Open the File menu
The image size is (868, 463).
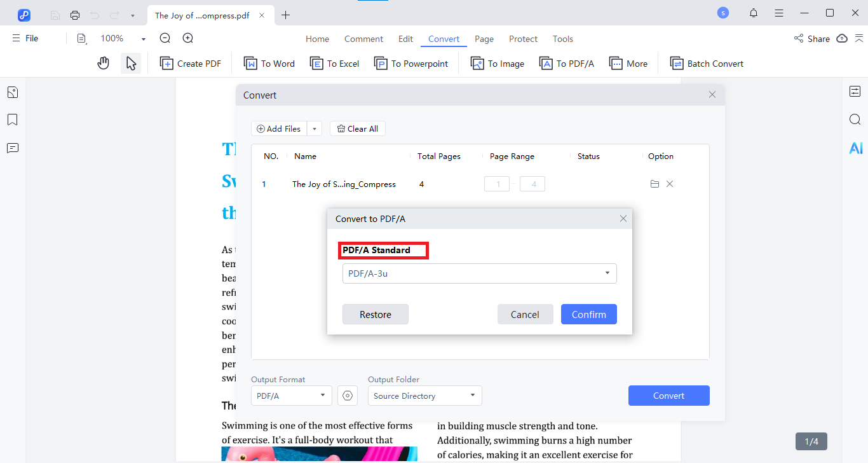tap(25, 38)
